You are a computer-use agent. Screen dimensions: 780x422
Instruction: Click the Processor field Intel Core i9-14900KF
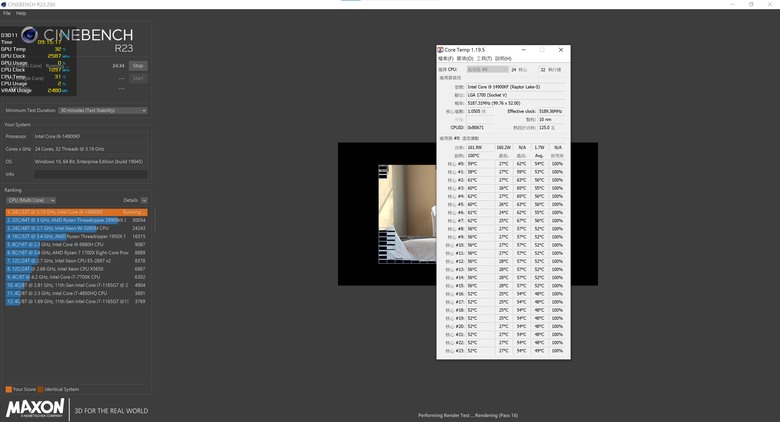(x=91, y=136)
